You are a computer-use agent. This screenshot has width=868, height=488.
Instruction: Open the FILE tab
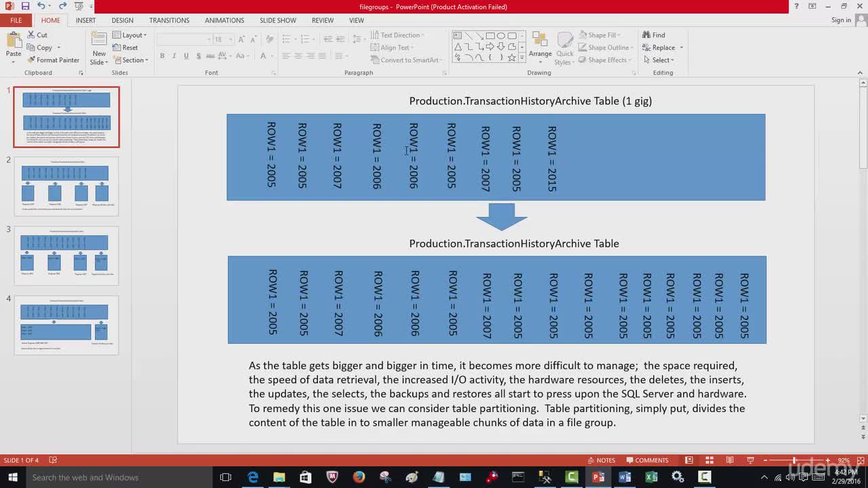pos(16,20)
